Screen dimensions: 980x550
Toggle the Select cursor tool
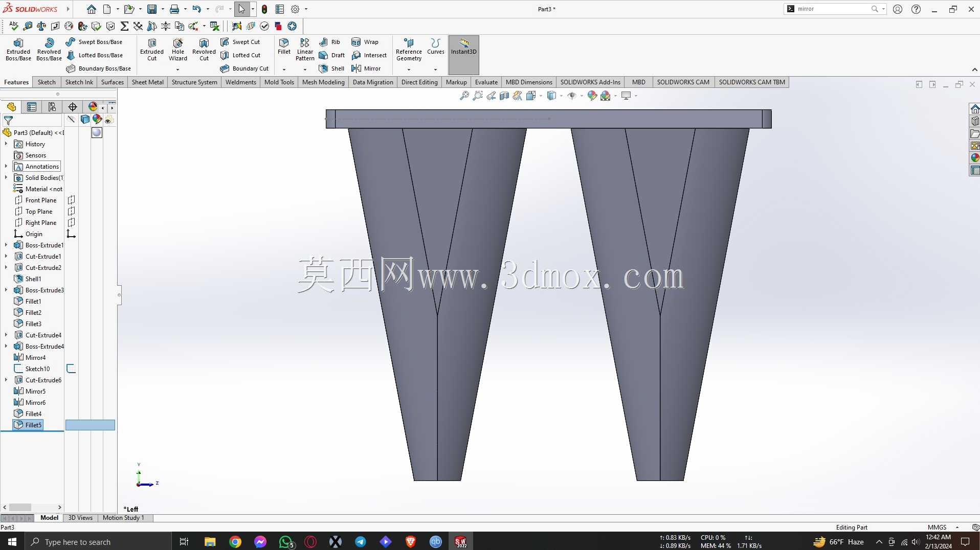coord(242,9)
